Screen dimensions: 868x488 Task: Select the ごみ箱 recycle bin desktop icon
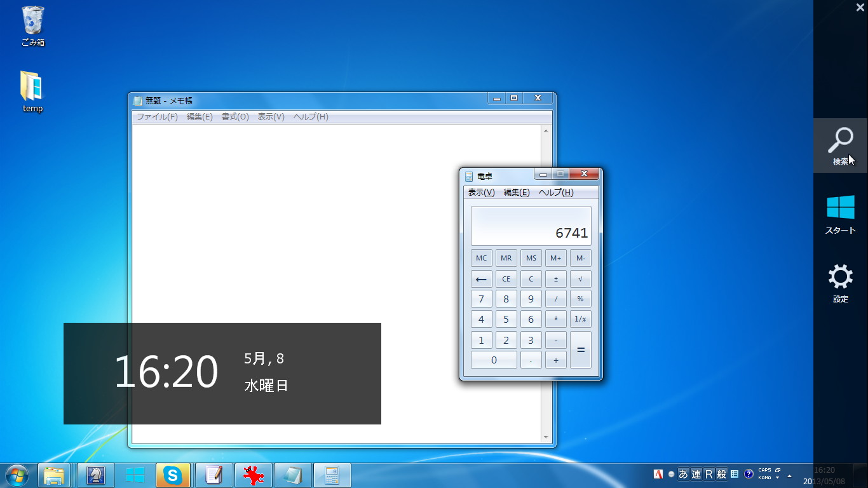click(33, 26)
